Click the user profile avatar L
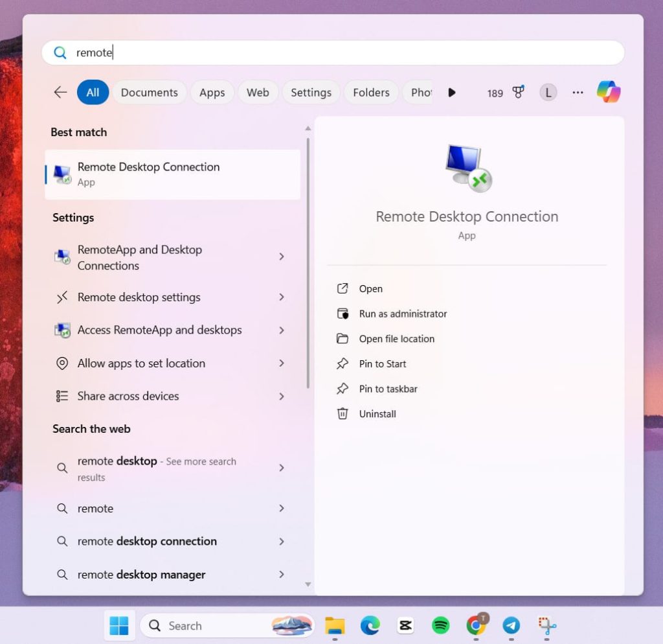Screen dimensions: 663x644 pyautogui.click(x=548, y=92)
